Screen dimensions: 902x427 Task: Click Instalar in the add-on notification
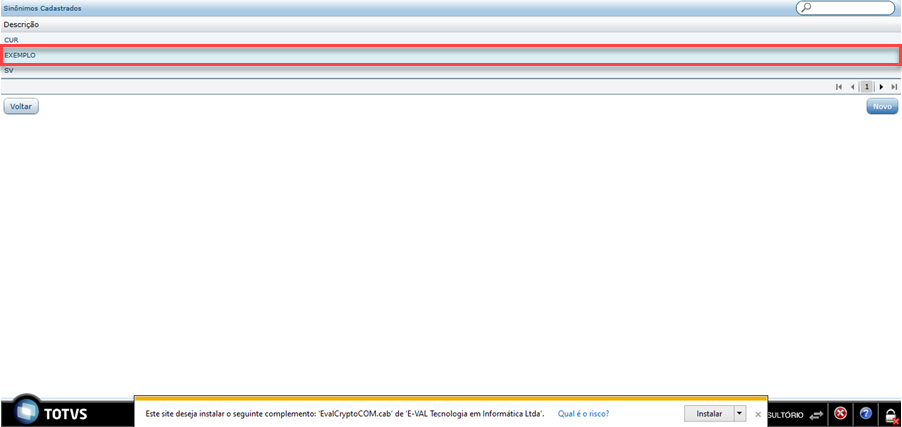[x=709, y=414]
